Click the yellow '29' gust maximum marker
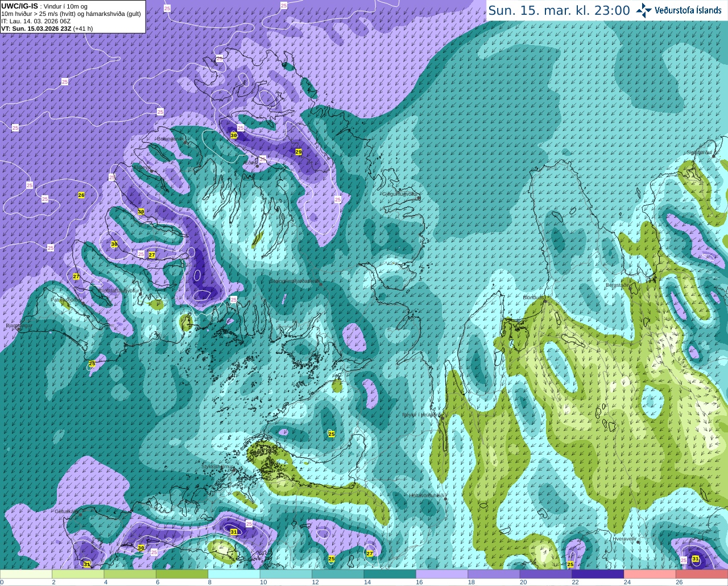 [x=299, y=152]
